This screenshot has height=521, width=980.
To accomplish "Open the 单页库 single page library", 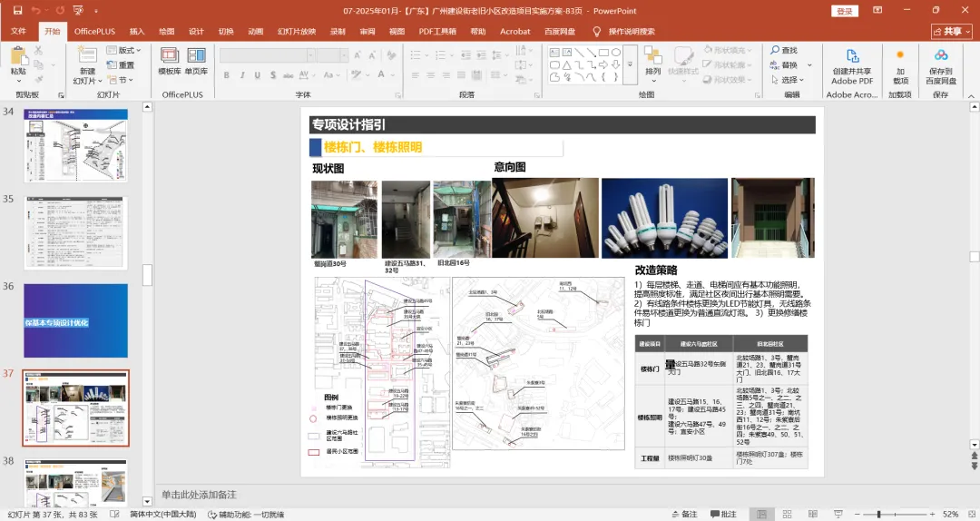I will point(196,60).
